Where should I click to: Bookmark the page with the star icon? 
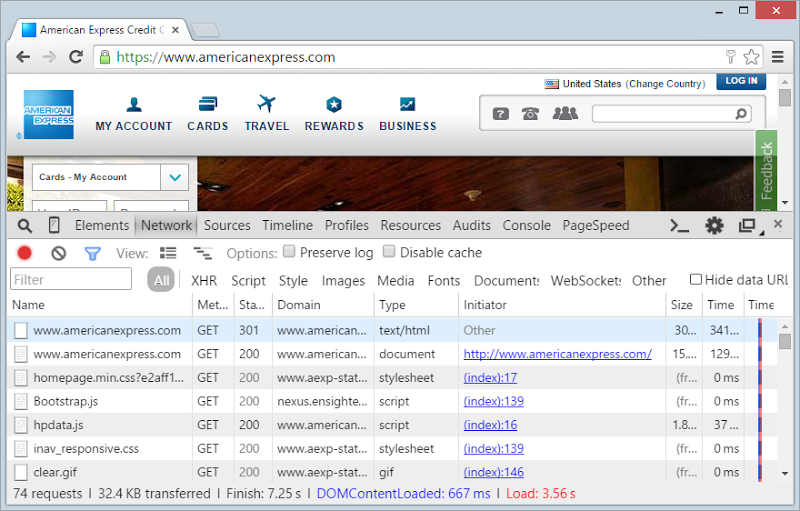coord(751,57)
